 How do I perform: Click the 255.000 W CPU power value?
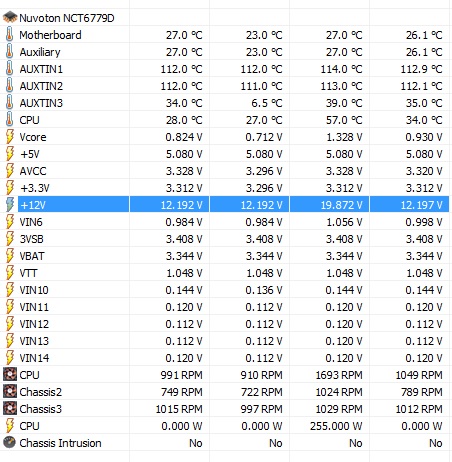[x=336, y=426]
